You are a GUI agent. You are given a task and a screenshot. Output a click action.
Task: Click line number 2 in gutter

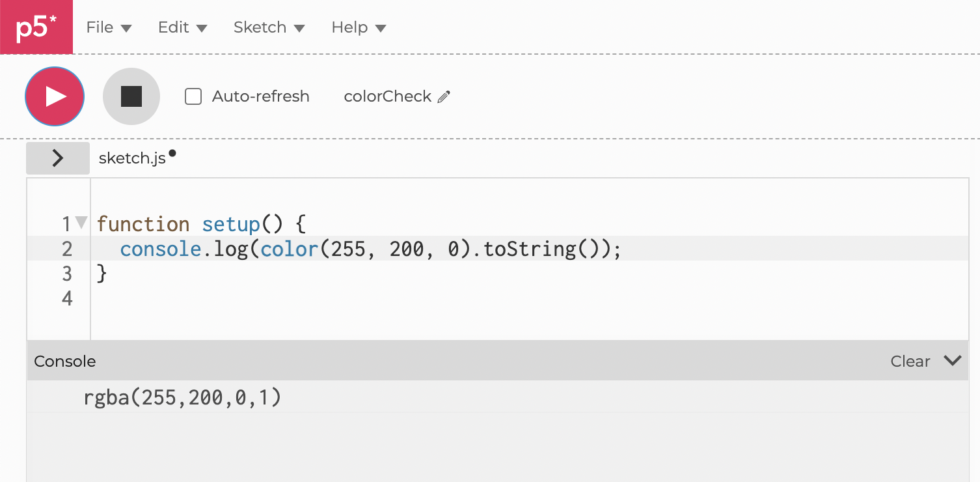pos(67,249)
